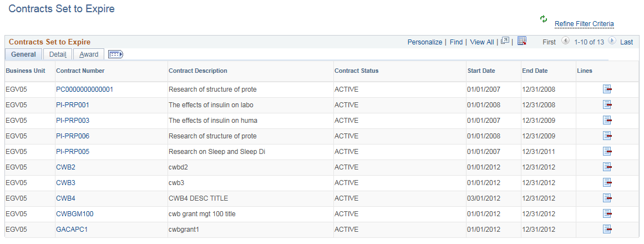View Lines icon for contract CWB4
This screenshot has width=644, height=244.
click(x=607, y=198)
